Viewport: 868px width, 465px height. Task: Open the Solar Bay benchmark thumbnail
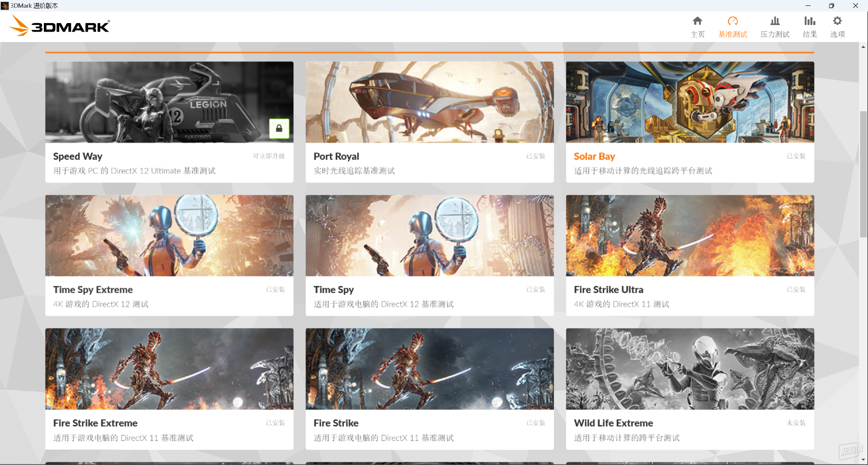tap(690, 102)
